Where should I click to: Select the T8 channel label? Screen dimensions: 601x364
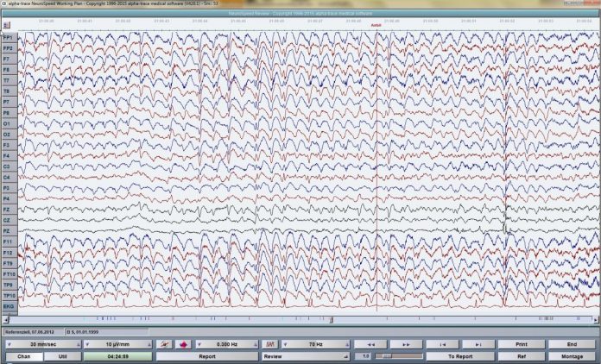(x=9, y=91)
